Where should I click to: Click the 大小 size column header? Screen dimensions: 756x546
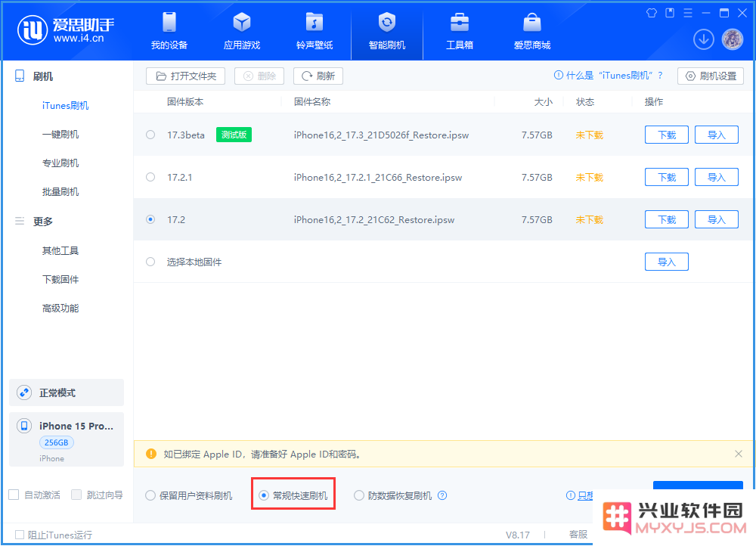[543, 102]
